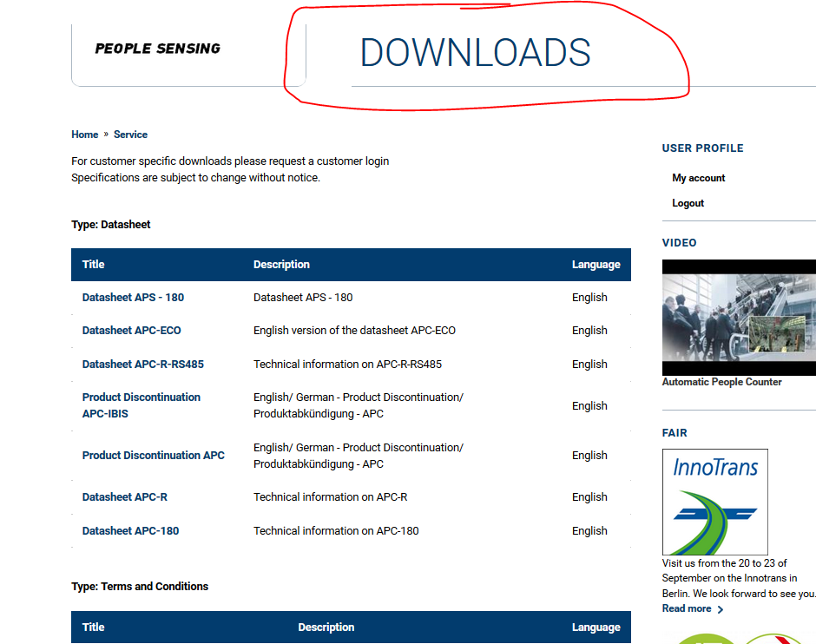Open Product Discontinuation APC document
Screen dimensions: 816x644
(153, 456)
